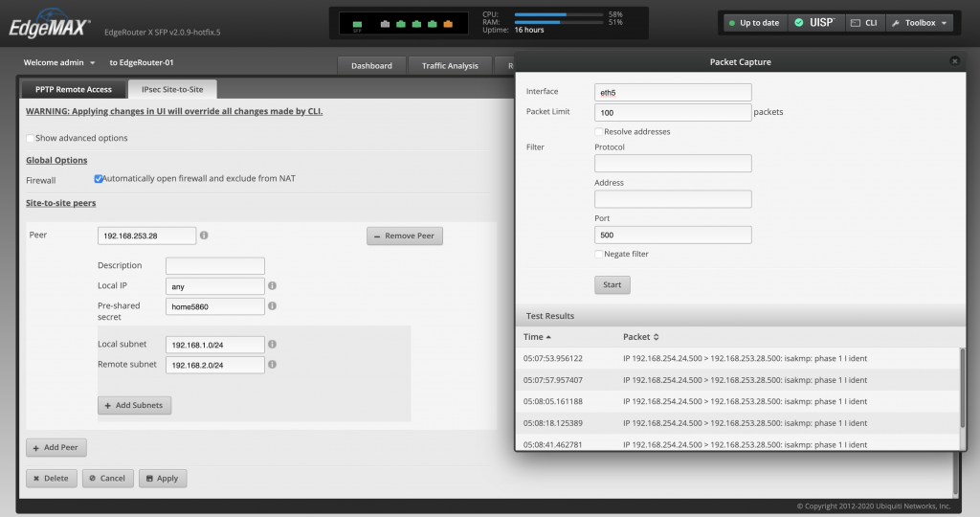The image size is (980, 517).
Task: Sort test results by Time column
Action: (x=538, y=336)
